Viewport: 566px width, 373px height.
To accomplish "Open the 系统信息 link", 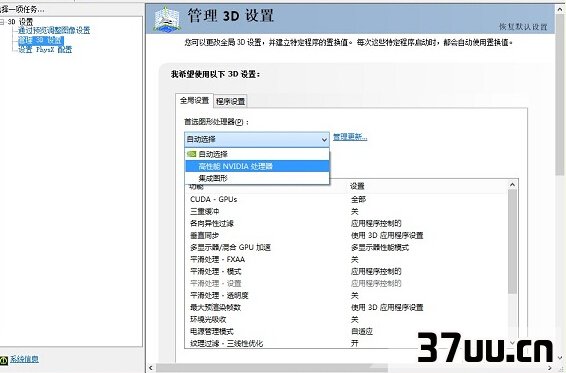I will (24, 359).
